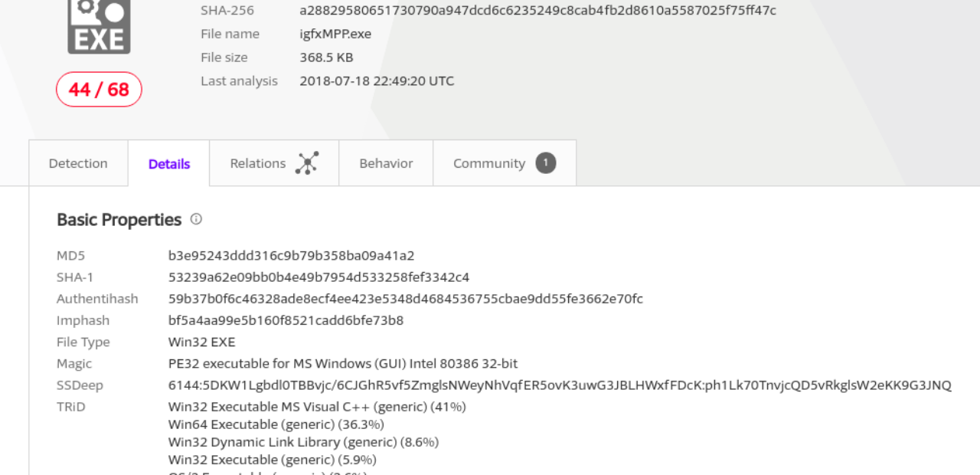Click the SHA-256 hash value

[x=537, y=10]
